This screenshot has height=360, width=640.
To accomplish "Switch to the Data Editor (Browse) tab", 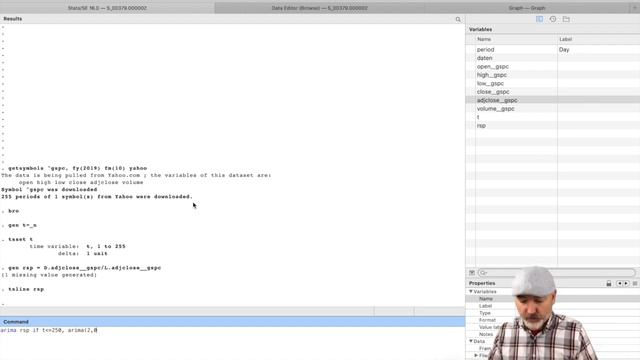I will pyautogui.click(x=320, y=8).
